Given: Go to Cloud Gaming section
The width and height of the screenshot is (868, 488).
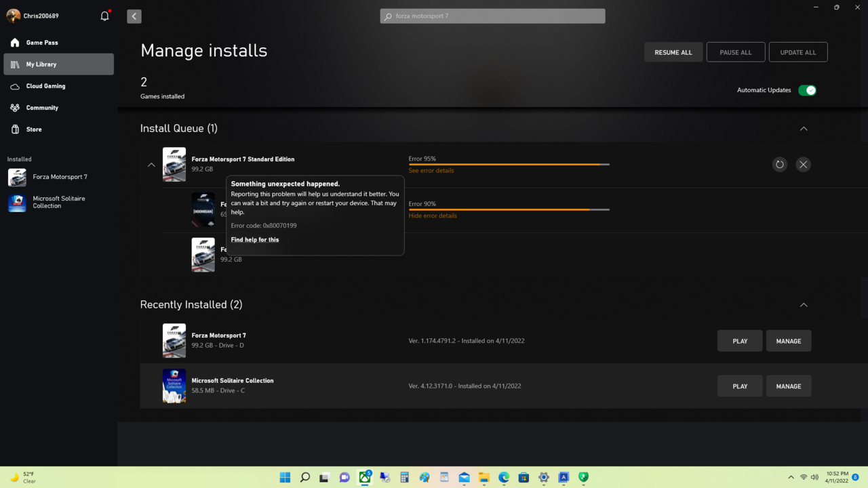Looking at the screenshot, I should (x=45, y=86).
